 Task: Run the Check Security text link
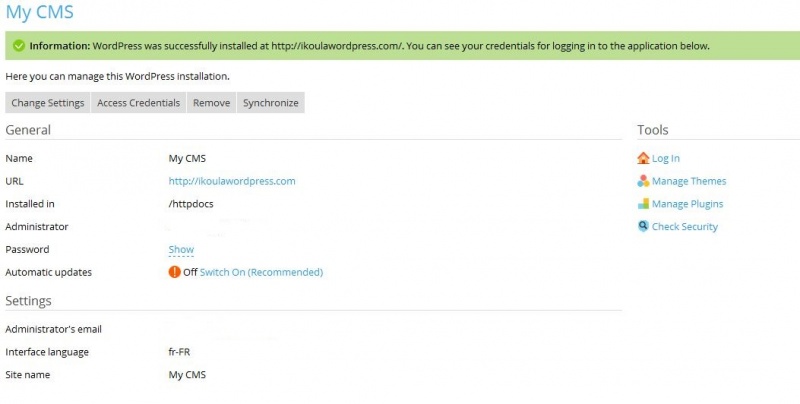[685, 227]
